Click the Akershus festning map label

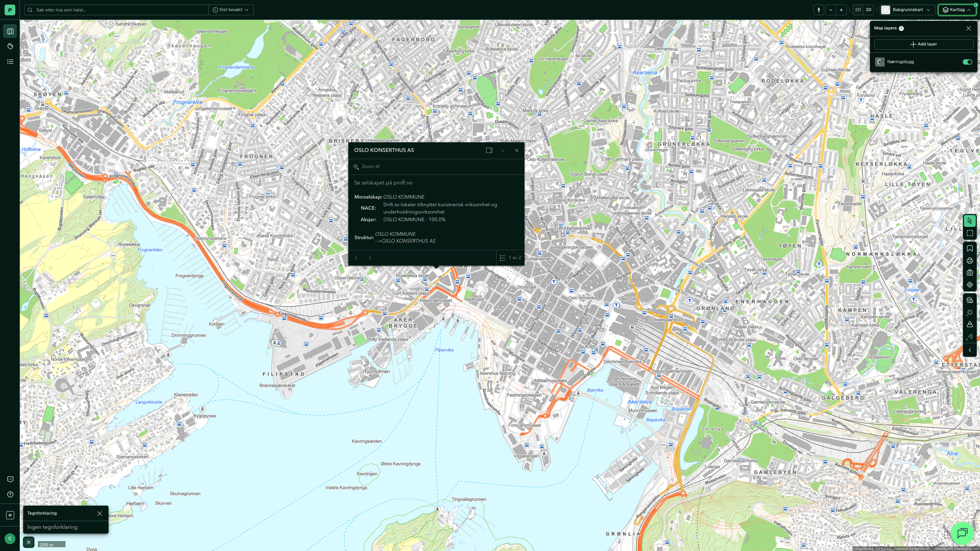(497, 374)
